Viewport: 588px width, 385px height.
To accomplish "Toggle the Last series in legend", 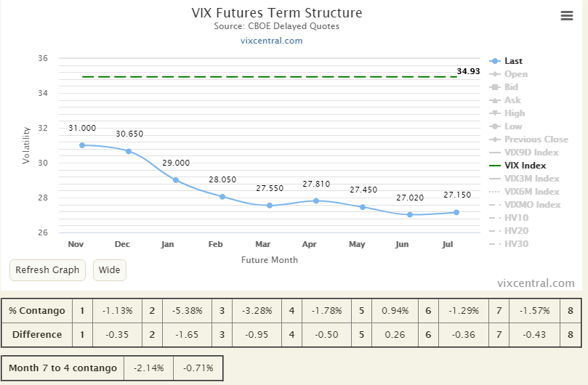I will coord(513,61).
